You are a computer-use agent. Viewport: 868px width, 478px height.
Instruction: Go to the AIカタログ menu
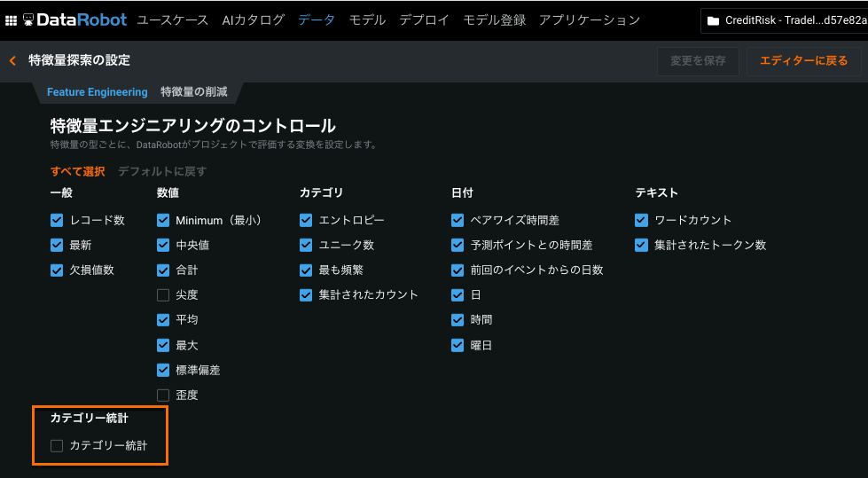tap(254, 20)
